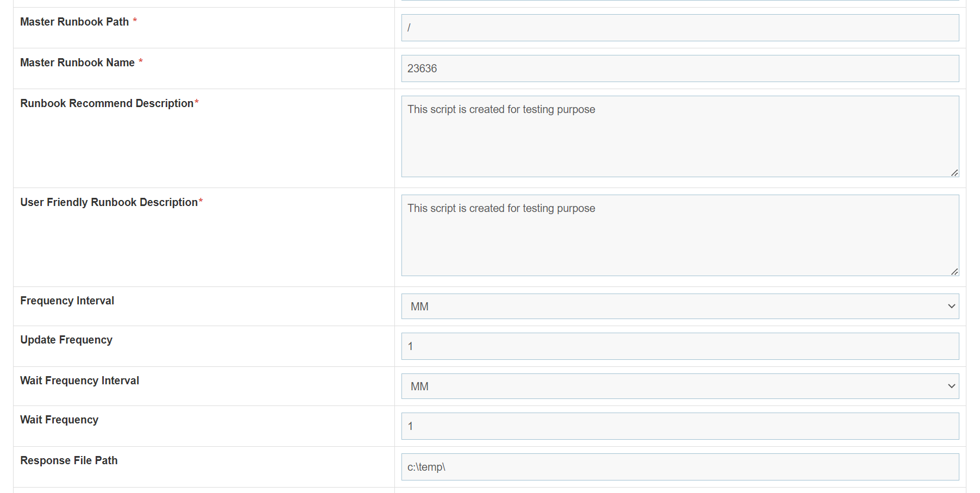Click the Update Frequency label text
The height and width of the screenshot is (493, 980).
click(x=66, y=340)
